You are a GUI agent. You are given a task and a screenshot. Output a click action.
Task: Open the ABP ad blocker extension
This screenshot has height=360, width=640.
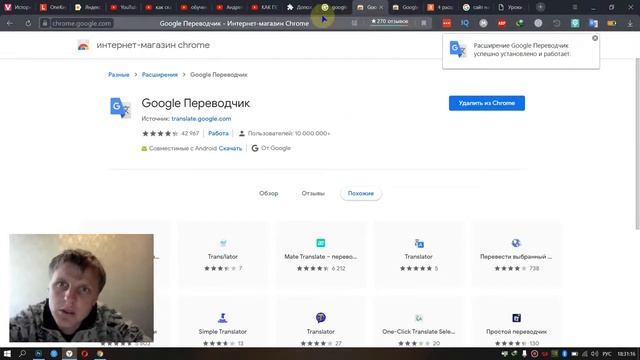502,23
